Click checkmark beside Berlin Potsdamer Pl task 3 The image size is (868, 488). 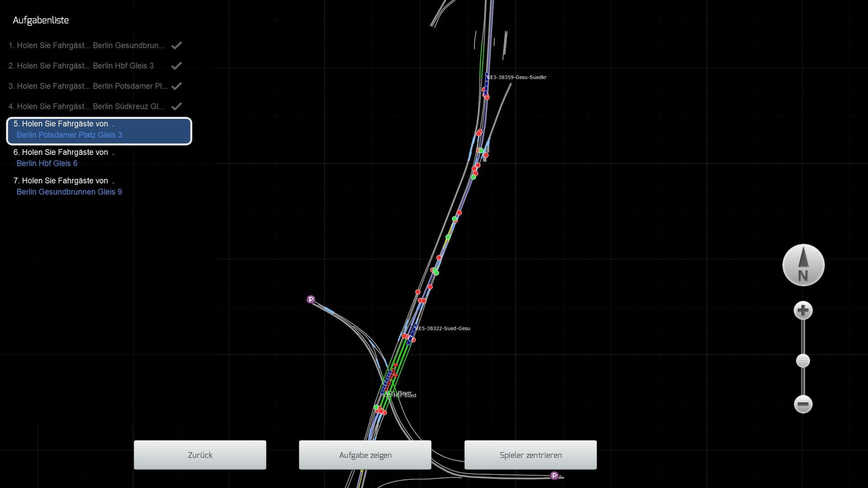point(176,86)
